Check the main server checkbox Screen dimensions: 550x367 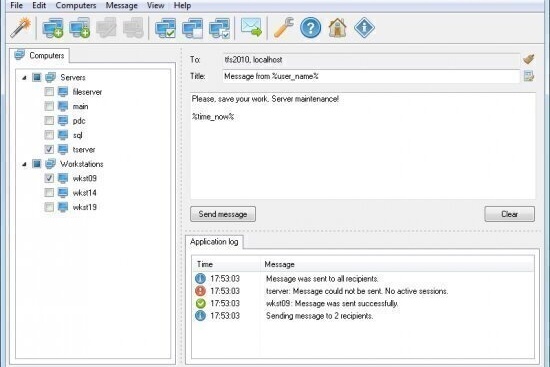coord(49,106)
